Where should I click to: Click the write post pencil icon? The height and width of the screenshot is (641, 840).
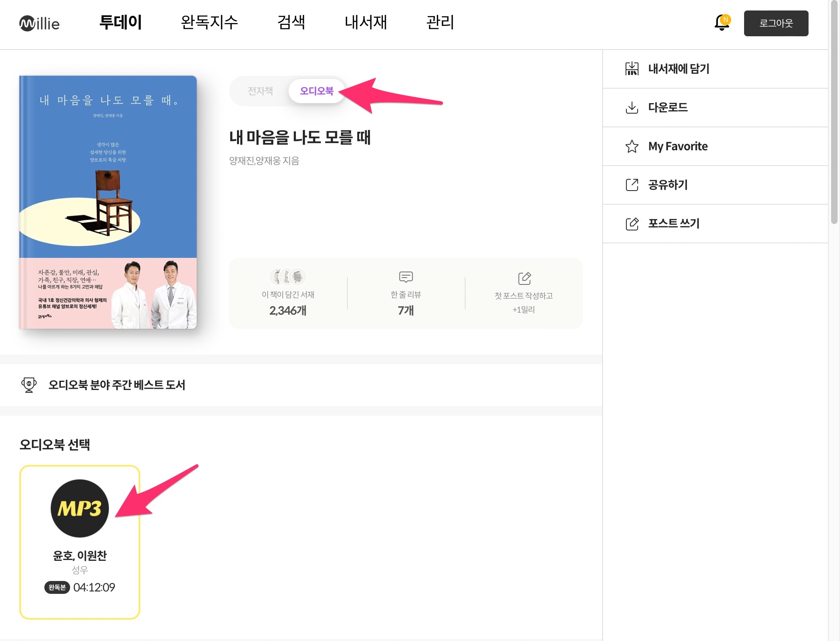[x=632, y=224]
